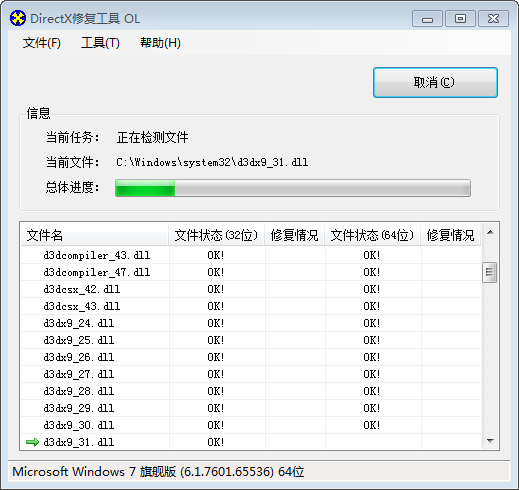519x490 pixels.
Task: Select the d3dx9_24.dll row
Action: [251, 323]
